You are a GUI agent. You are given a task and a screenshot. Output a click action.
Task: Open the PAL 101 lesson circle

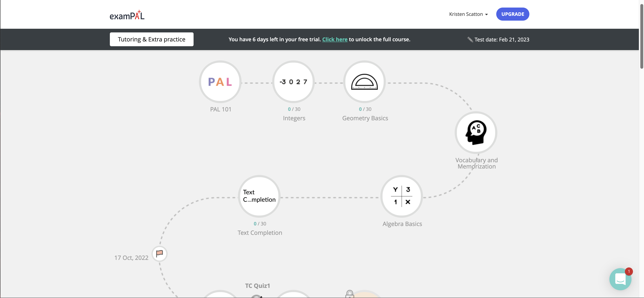coord(220,82)
